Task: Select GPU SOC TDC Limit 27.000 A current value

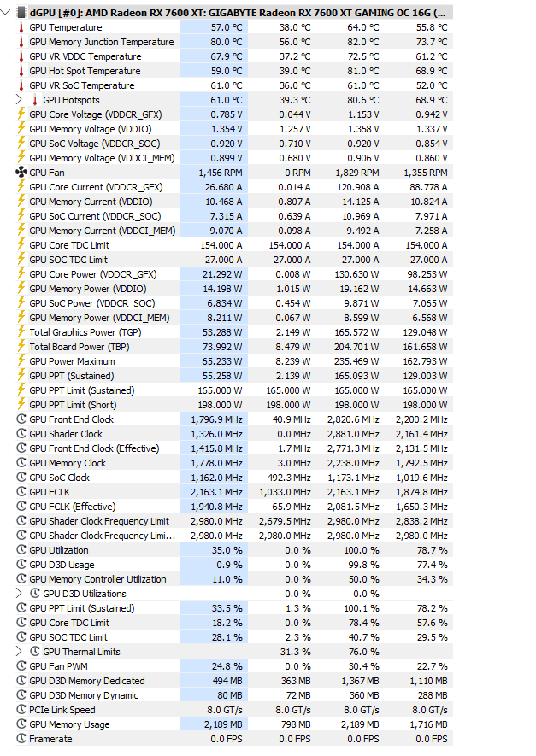Action: point(223,260)
